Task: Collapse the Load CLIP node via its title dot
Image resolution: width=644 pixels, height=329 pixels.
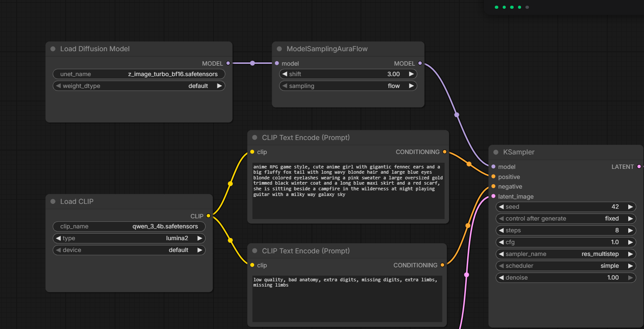Action: pos(53,202)
